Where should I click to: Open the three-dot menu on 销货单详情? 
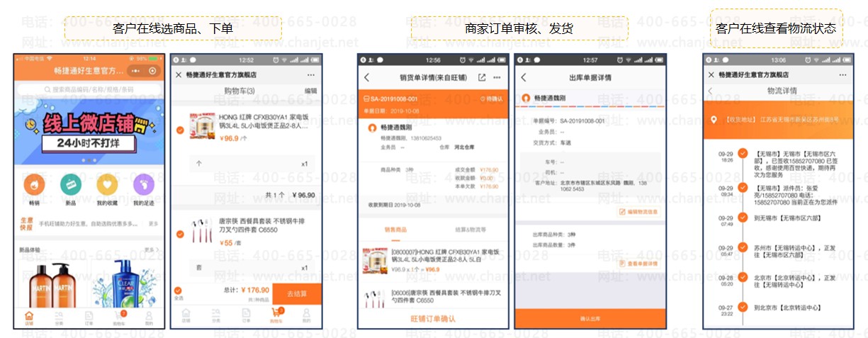(x=497, y=77)
